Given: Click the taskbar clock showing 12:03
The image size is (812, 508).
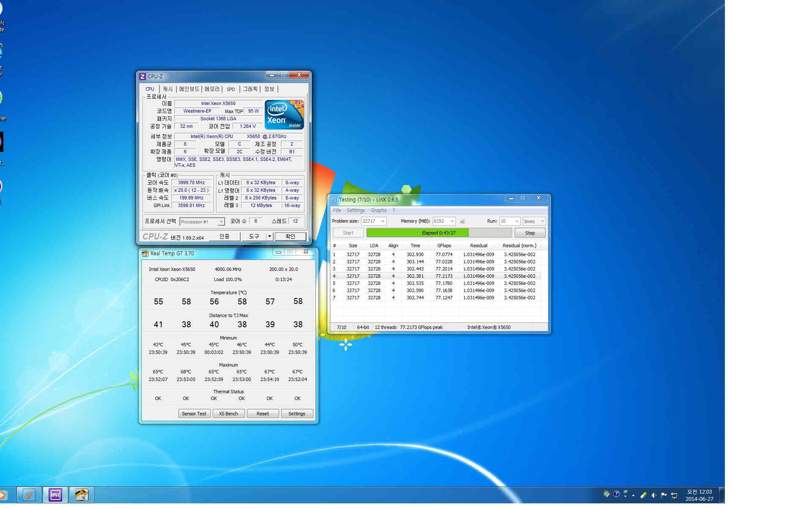Looking at the screenshot, I should pyautogui.click(x=699, y=495).
